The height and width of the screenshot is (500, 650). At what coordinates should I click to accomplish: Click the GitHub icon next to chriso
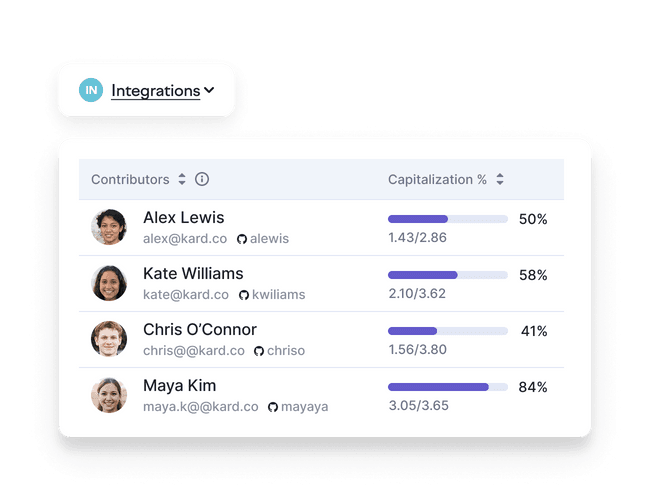259,351
